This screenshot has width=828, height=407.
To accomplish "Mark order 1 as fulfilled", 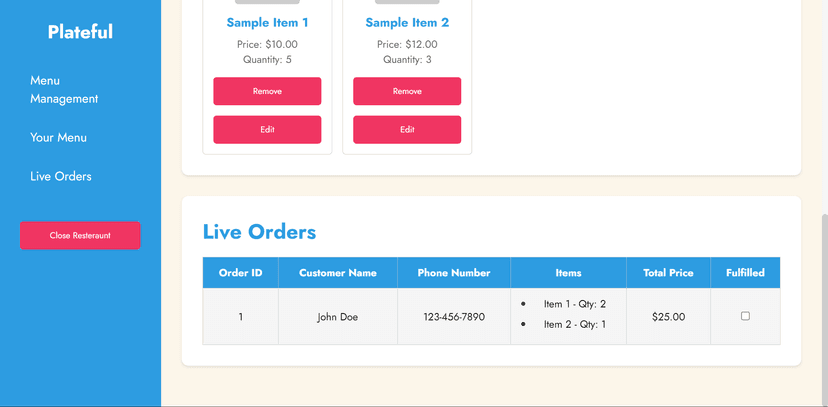I will coord(745,316).
